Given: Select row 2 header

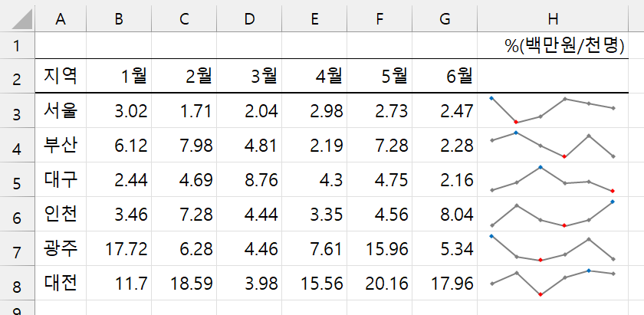Looking at the screenshot, I should click(17, 77).
